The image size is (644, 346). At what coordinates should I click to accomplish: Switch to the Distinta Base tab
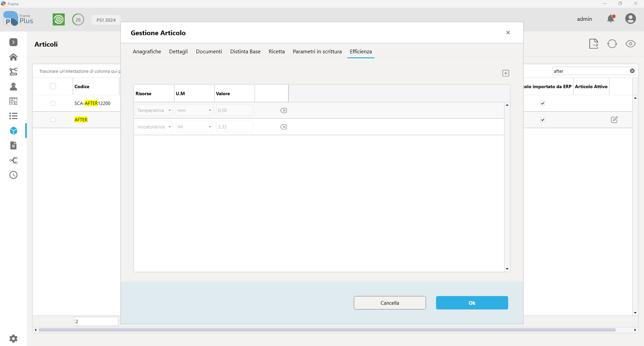(x=245, y=51)
